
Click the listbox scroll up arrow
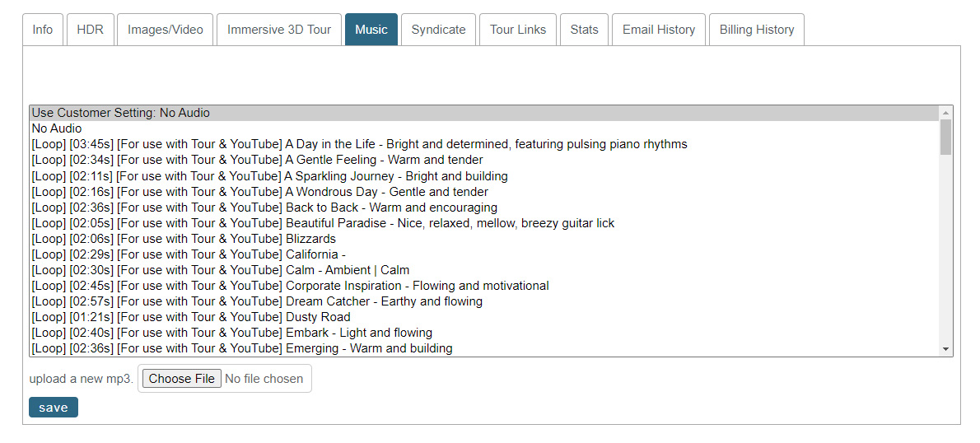coord(945,113)
